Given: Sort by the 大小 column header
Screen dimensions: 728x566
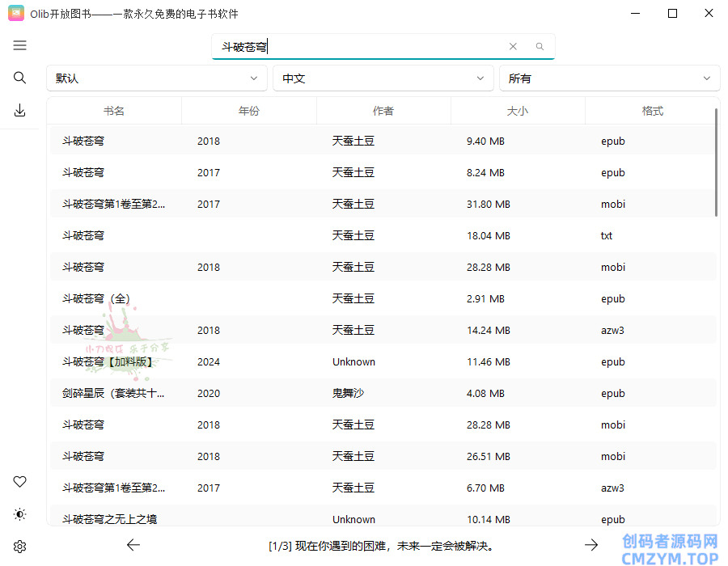Looking at the screenshot, I should tap(517, 111).
